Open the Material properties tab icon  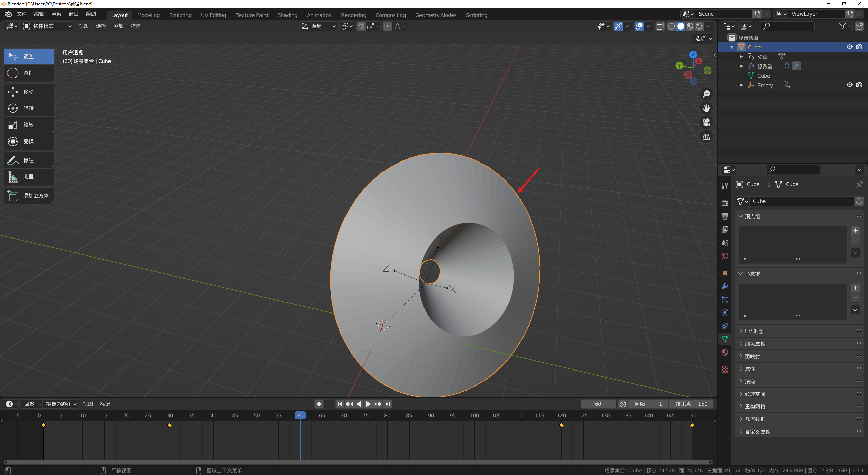tap(725, 353)
